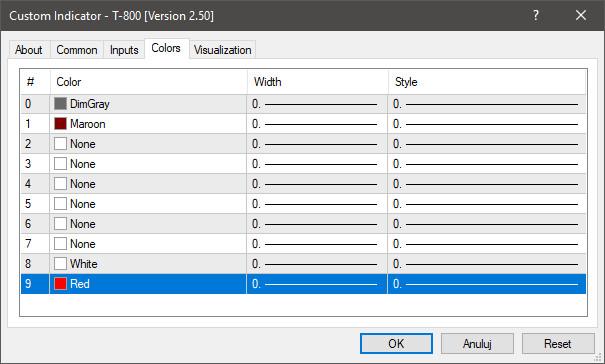
Task: Open the Width setting for row 1
Action: point(317,124)
